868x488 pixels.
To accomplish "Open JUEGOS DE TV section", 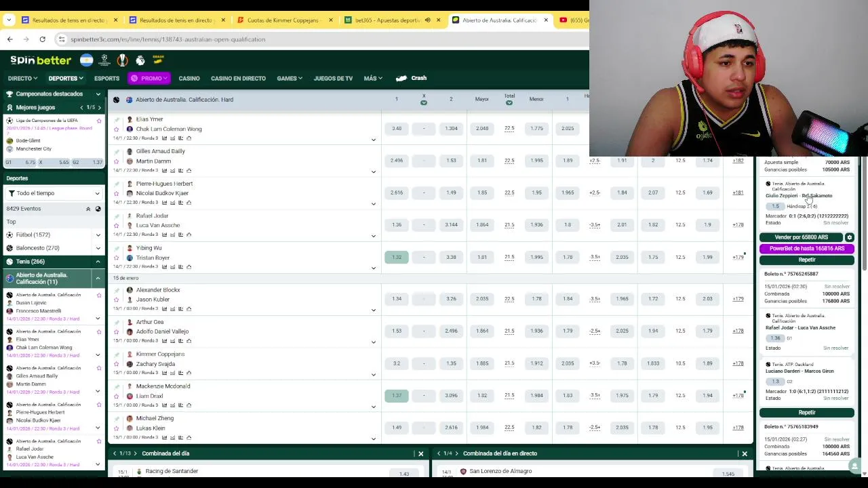I will 333,78.
